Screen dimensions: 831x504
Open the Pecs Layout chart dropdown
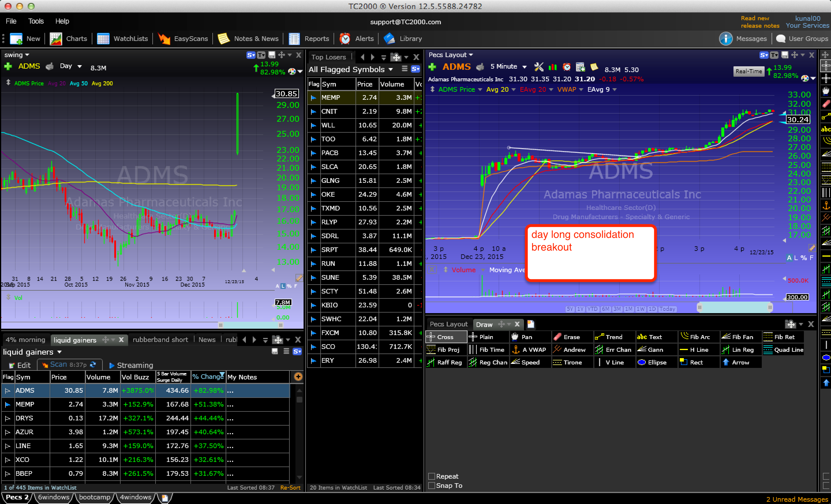click(x=451, y=54)
